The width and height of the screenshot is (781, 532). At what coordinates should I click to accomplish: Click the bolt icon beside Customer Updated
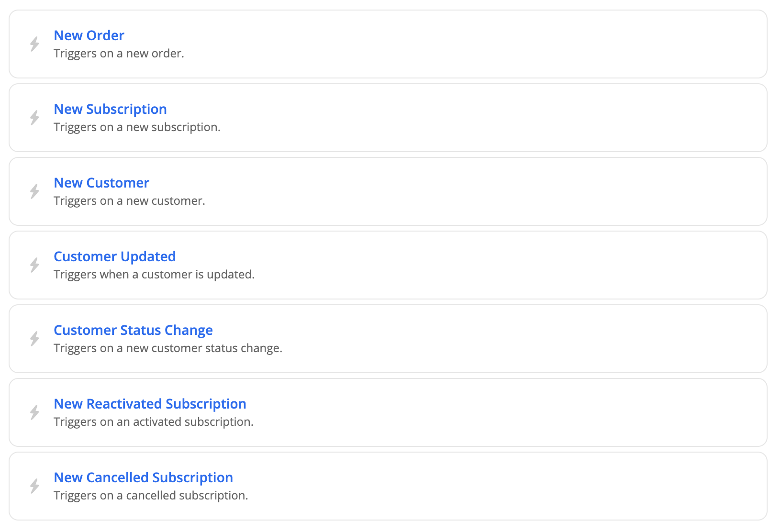click(34, 265)
